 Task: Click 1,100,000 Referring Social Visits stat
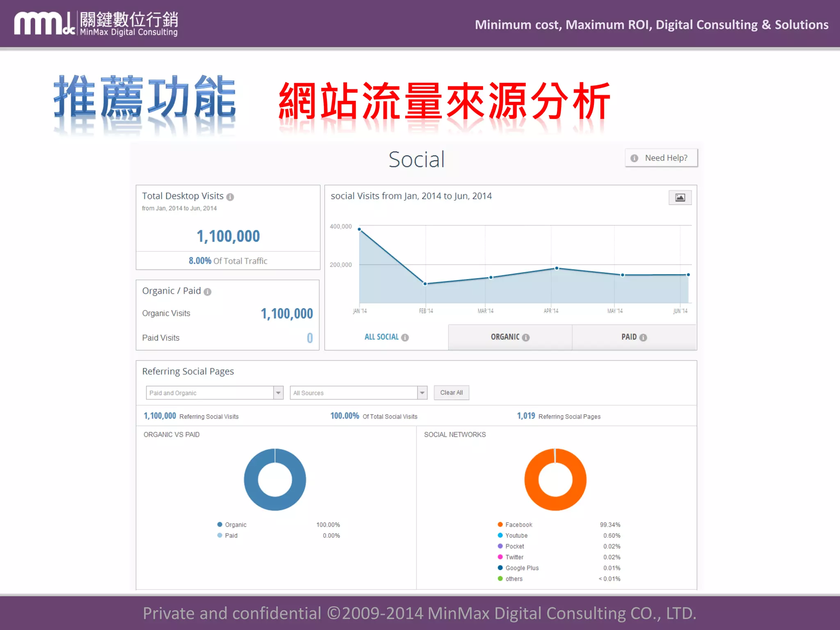pos(191,416)
